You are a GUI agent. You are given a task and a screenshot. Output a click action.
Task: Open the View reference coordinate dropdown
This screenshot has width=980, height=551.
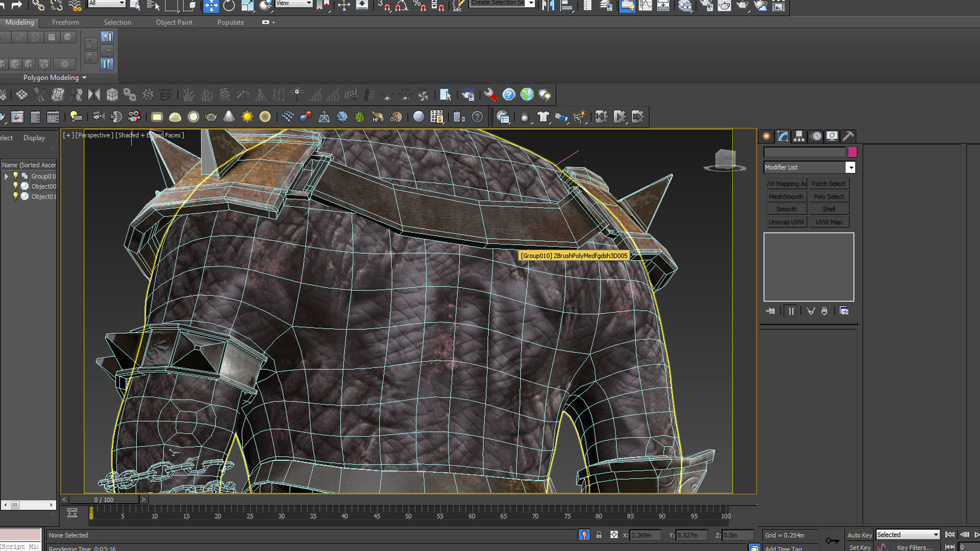click(x=293, y=4)
